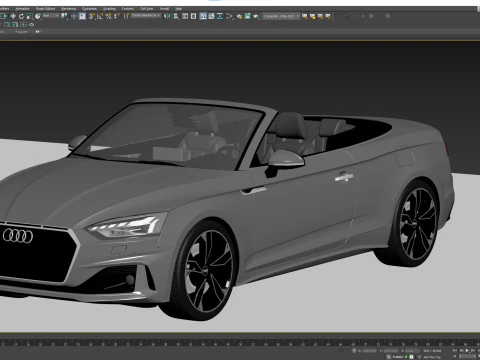The image size is (480, 360).
Task: Click the eye-shaped icon in second toolbar row
Action: (31, 25)
